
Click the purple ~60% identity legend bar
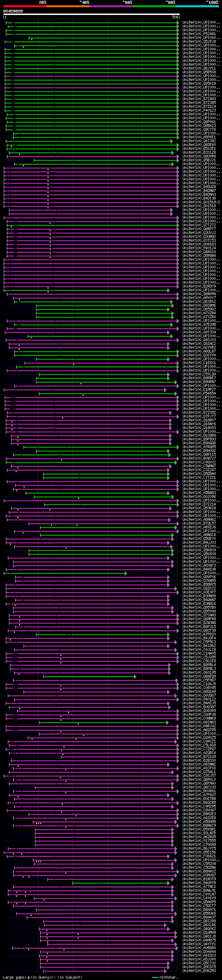point(111,6)
